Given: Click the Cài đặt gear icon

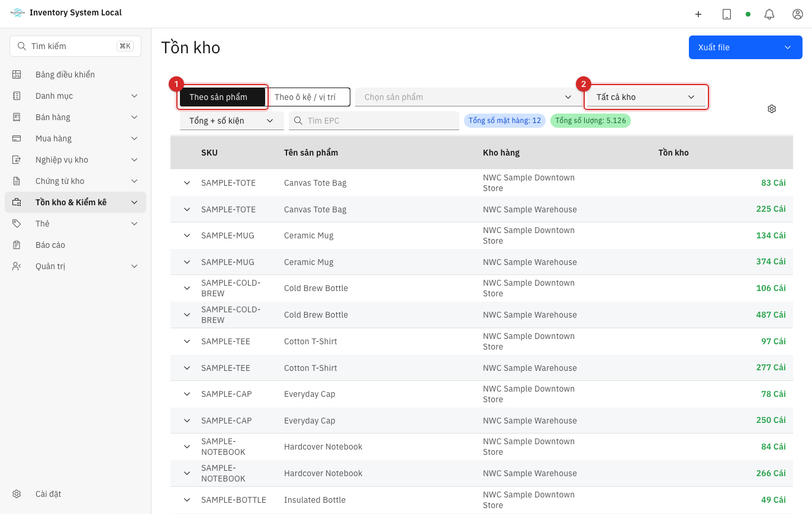Looking at the screenshot, I should [x=17, y=494].
